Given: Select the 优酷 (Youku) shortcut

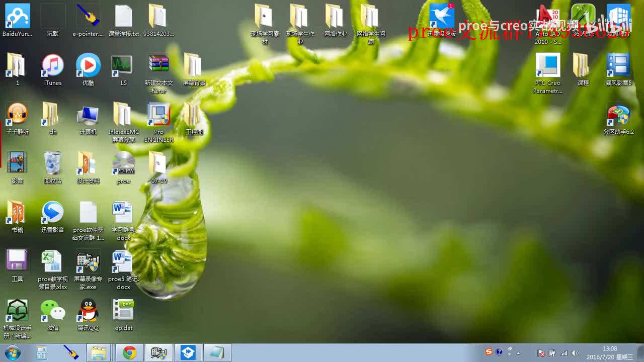Looking at the screenshot, I should click(88, 69).
